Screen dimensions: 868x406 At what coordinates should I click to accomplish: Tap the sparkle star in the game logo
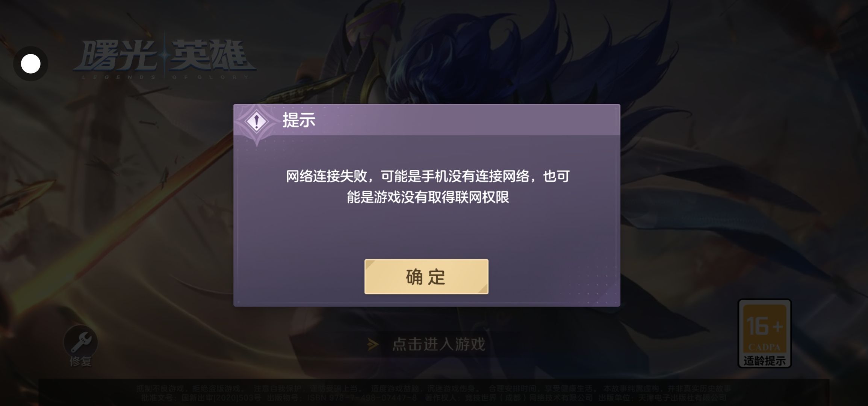[x=165, y=55]
